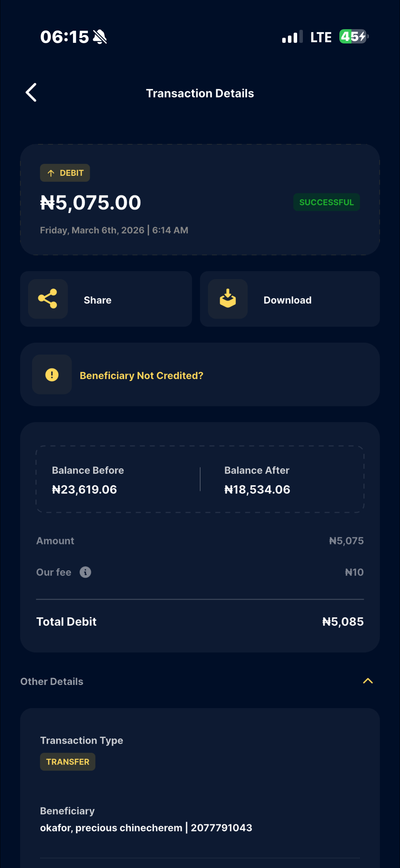This screenshot has height=868, width=400.
Task: Tap the muted bell status icon
Action: pyautogui.click(x=100, y=37)
